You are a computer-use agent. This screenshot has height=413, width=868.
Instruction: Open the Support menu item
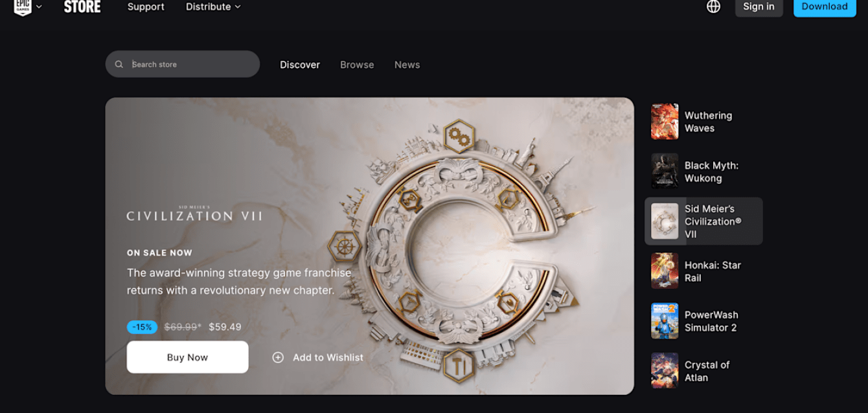(x=146, y=6)
